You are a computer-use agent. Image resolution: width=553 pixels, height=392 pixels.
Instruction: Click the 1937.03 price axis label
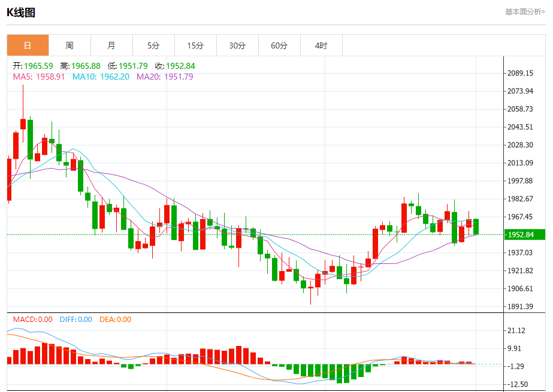click(x=520, y=253)
